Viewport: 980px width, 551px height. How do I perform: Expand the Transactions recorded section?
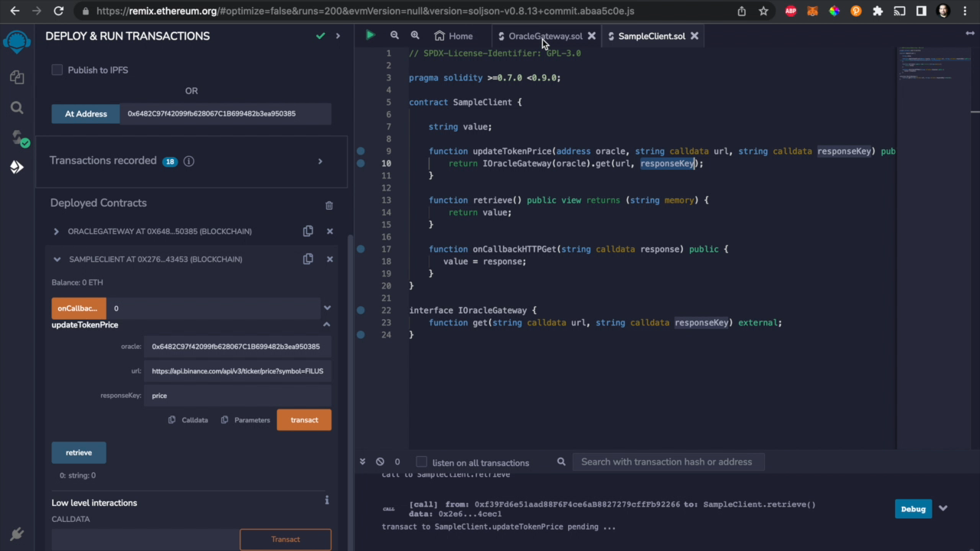coord(320,161)
